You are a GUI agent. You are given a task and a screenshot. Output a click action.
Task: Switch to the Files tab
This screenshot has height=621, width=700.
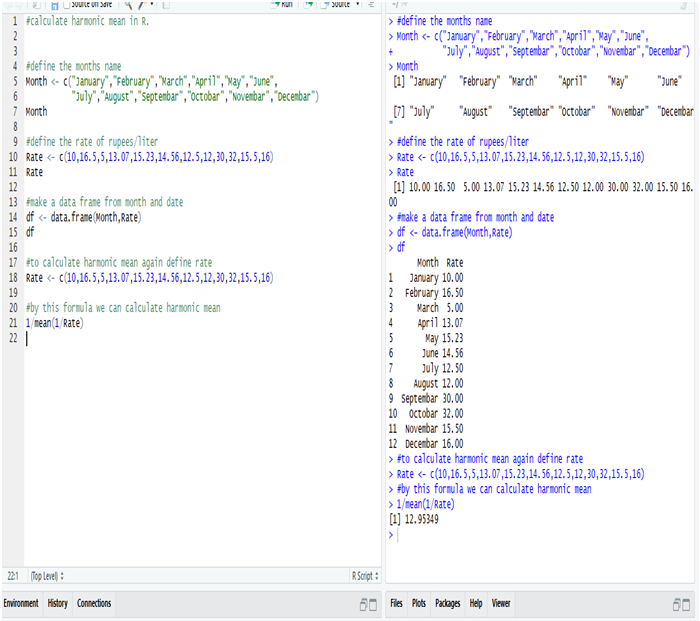396,603
